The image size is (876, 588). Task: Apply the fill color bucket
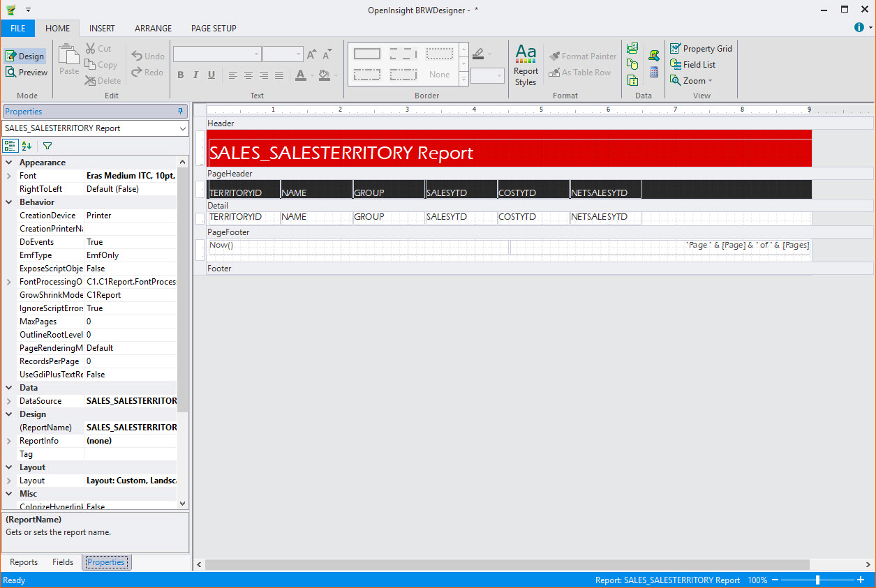(324, 75)
